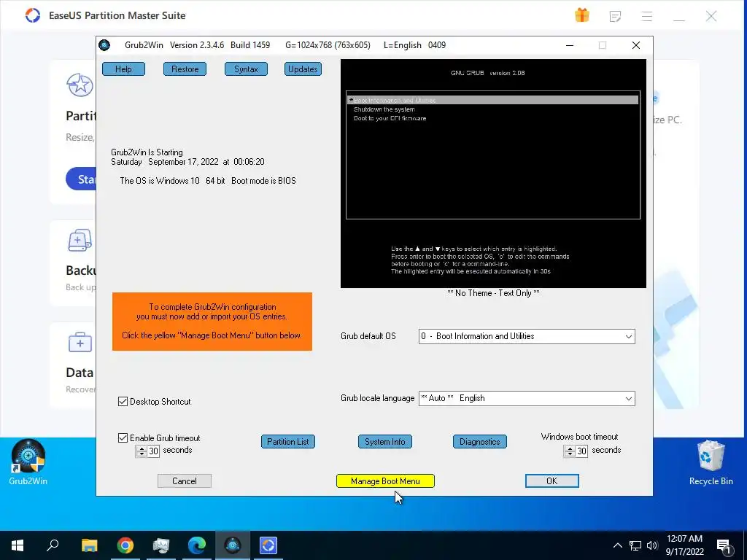Image resolution: width=747 pixels, height=560 pixels.
Task: Click the Grub timeout seconds stepper arrows
Action: tap(142, 451)
